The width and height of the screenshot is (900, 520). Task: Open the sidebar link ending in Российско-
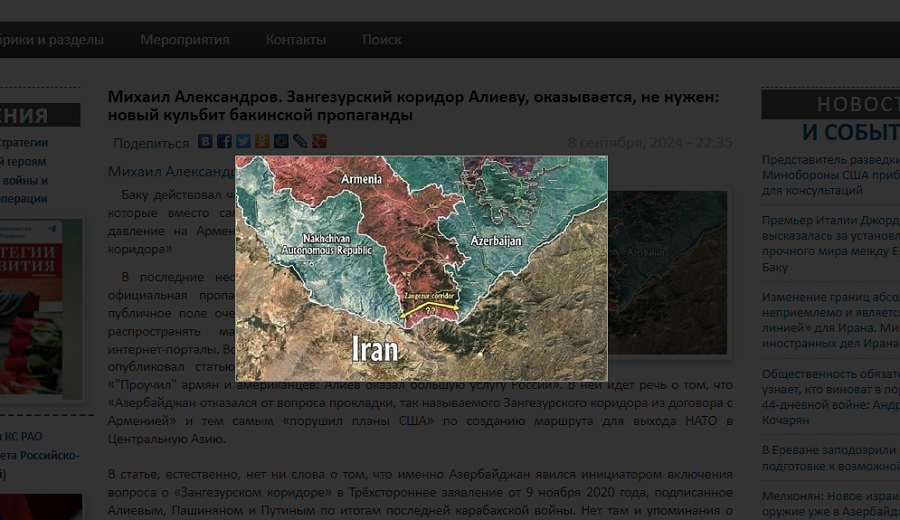pyautogui.click(x=40, y=455)
